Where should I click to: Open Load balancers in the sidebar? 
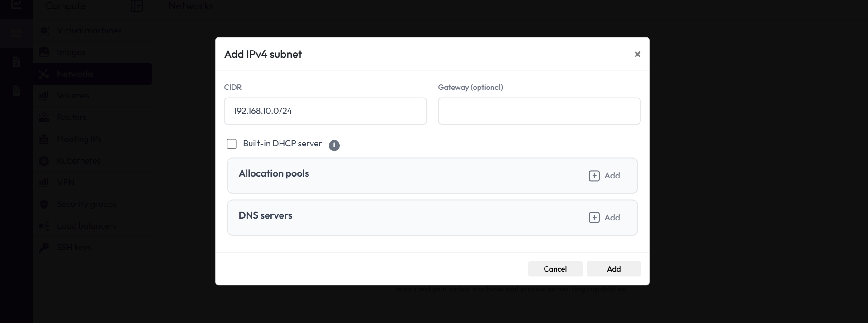86,226
